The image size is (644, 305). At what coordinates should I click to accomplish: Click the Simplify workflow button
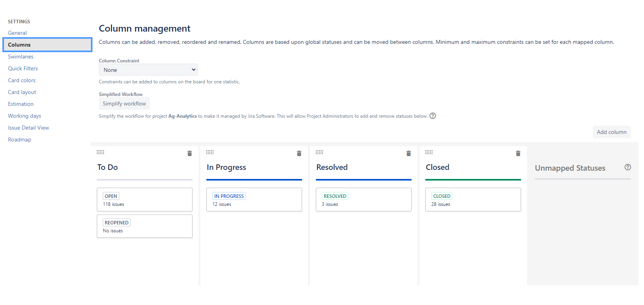[124, 104]
